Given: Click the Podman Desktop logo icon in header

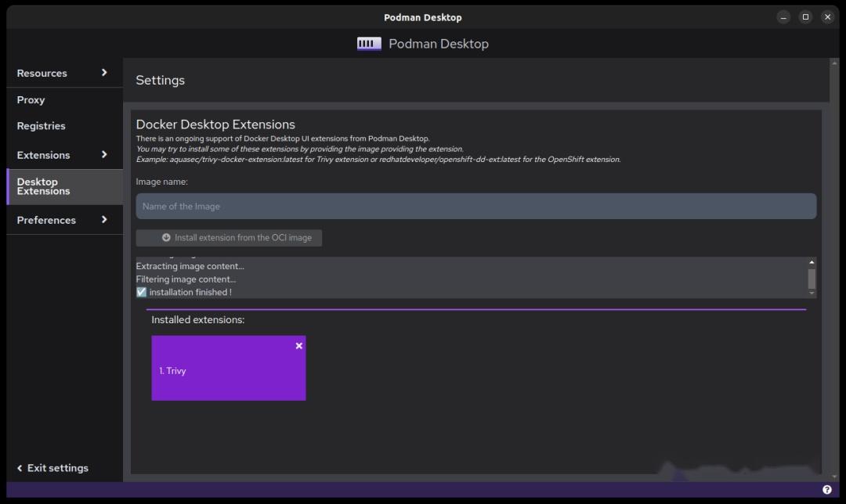Looking at the screenshot, I should [367, 43].
